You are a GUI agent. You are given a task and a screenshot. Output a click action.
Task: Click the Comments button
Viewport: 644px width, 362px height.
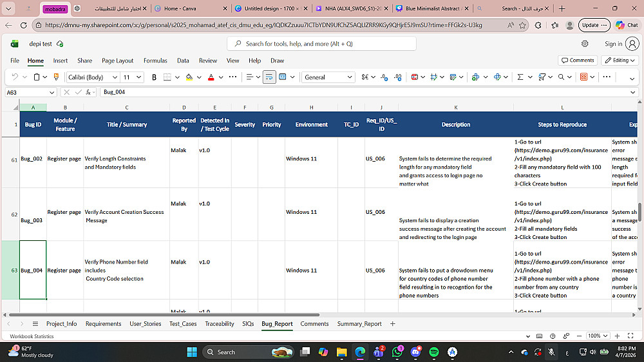click(x=578, y=60)
